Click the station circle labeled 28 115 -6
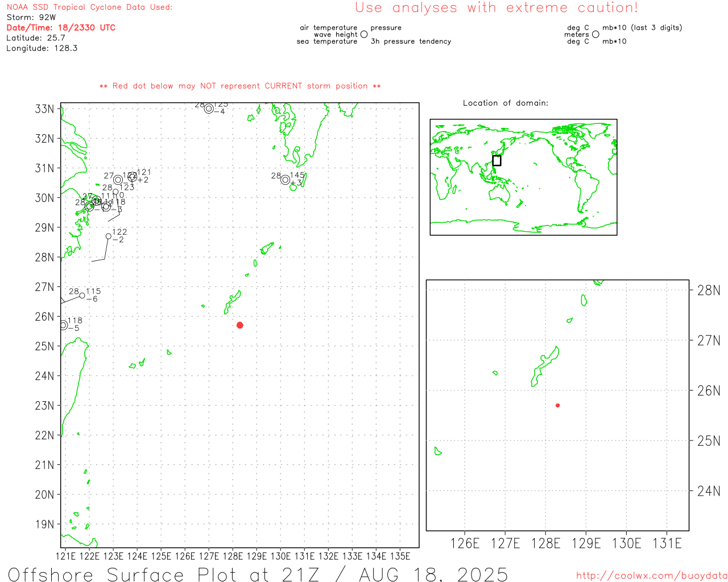The height and width of the screenshot is (582, 728). coord(82,296)
